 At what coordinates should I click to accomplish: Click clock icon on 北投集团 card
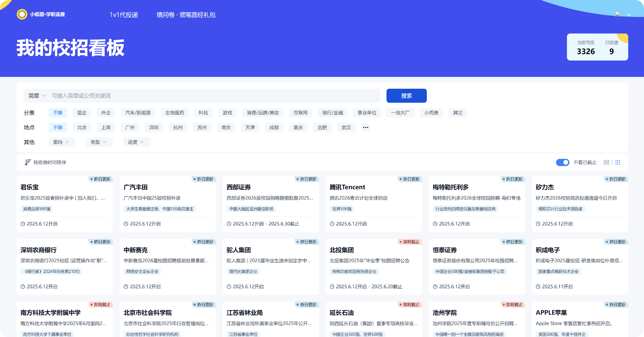coord(332,287)
